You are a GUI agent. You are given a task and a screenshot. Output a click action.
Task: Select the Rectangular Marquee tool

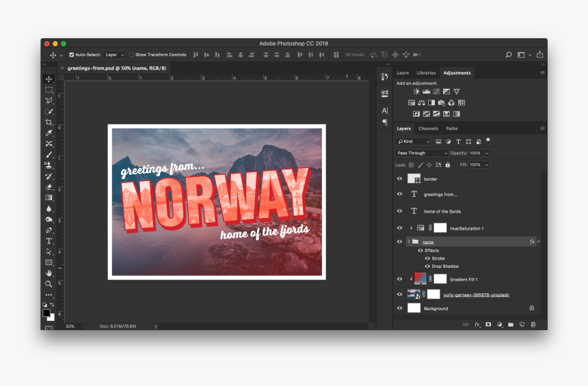click(49, 90)
